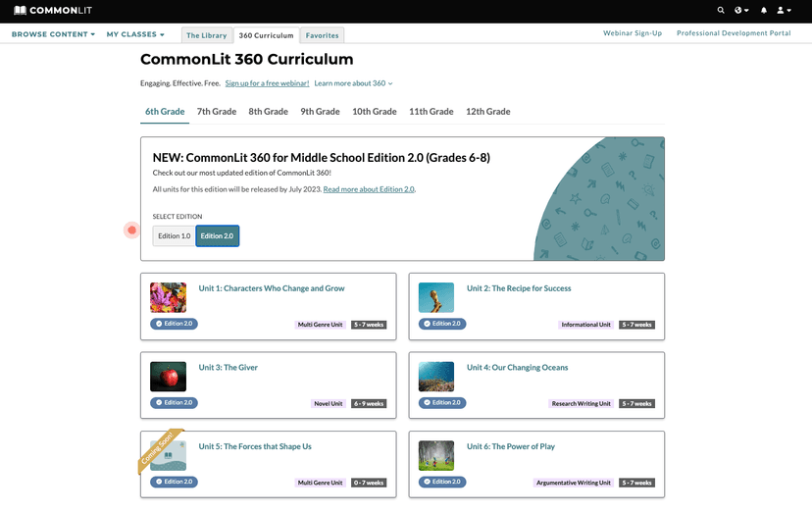Select the Edition 1.0 toggle

tap(174, 235)
